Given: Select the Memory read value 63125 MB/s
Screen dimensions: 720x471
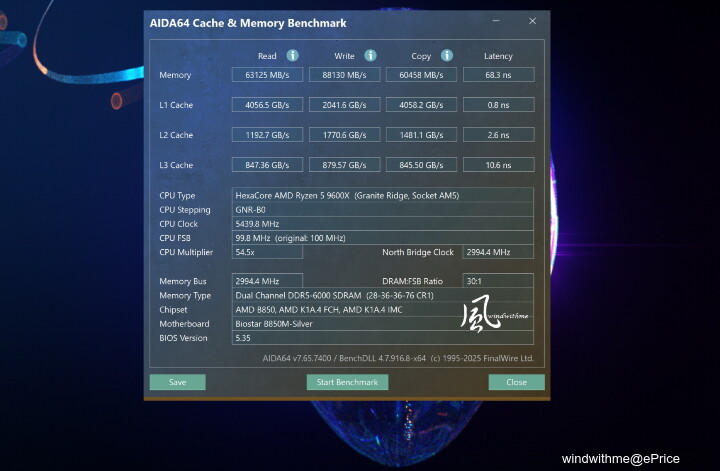Looking at the screenshot, I should point(267,75).
